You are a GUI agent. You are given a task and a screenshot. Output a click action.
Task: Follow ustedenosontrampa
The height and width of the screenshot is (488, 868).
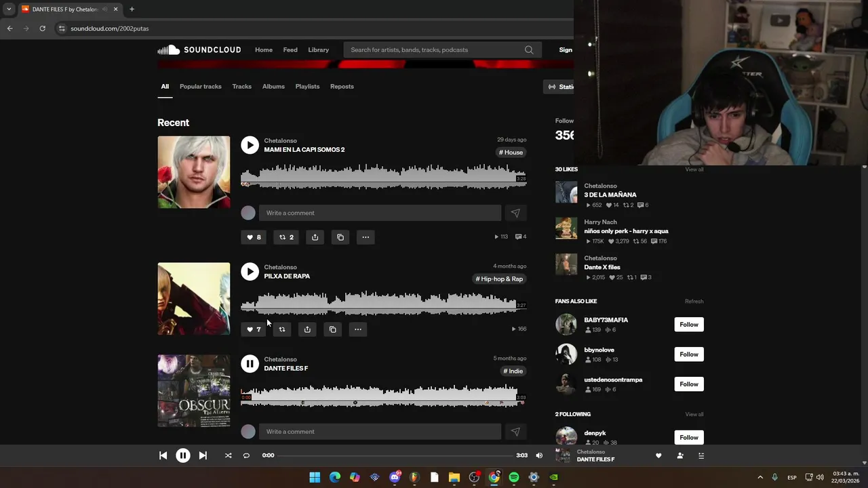pos(689,384)
